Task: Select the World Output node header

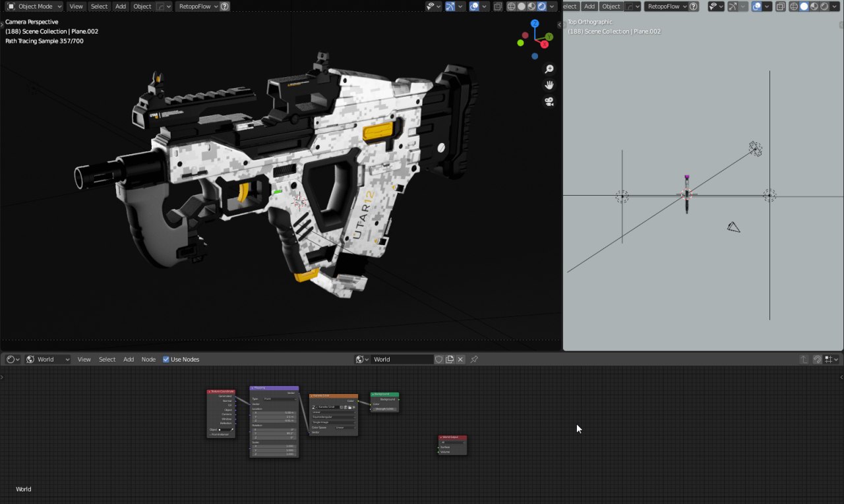Action: point(452,437)
